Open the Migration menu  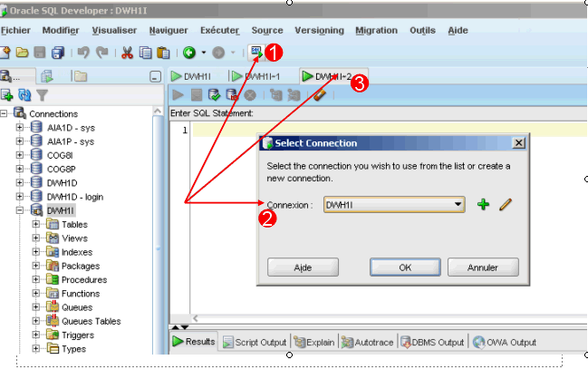pyautogui.click(x=376, y=30)
